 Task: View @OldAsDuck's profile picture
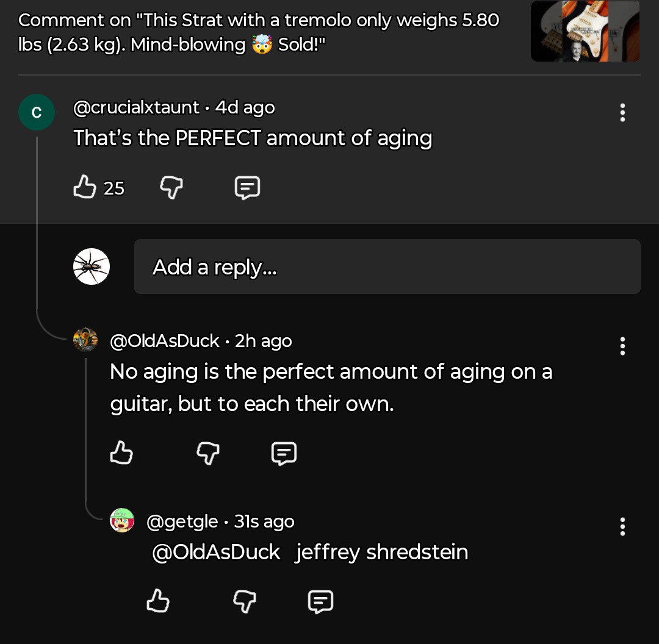click(x=85, y=340)
